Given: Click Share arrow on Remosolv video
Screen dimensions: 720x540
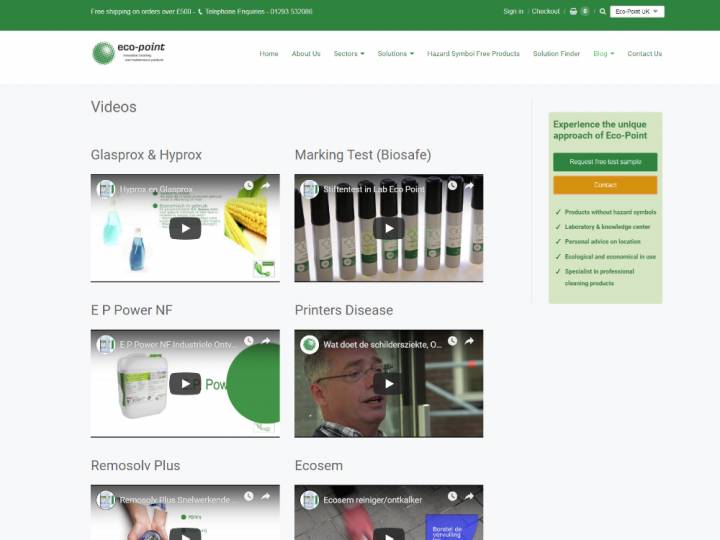Looking at the screenshot, I should 265,496.
